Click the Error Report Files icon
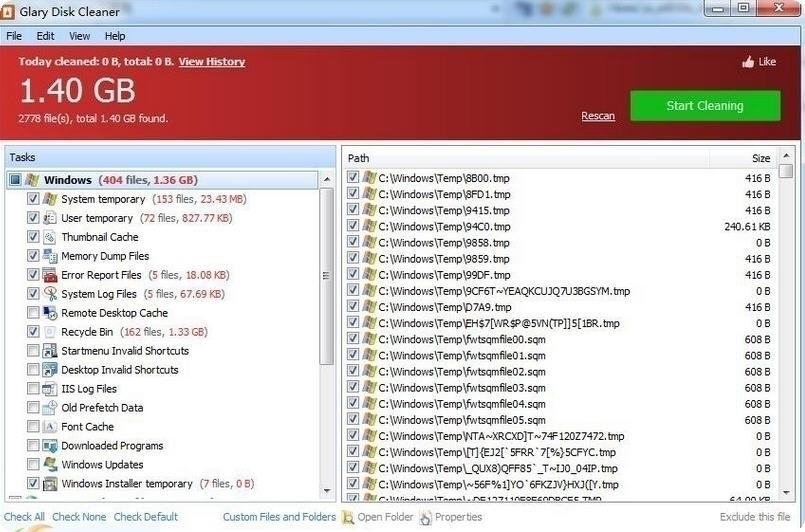Viewport: 805px width, 532px height. pyautogui.click(x=50, y=275)
